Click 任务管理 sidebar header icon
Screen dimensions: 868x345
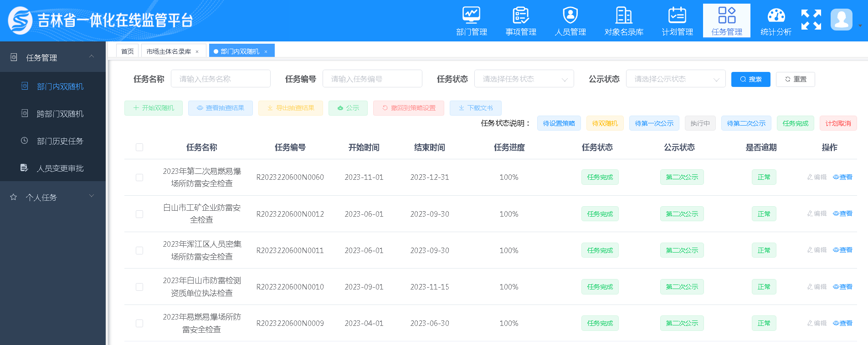pyautogui.click(x=14, y=57)
